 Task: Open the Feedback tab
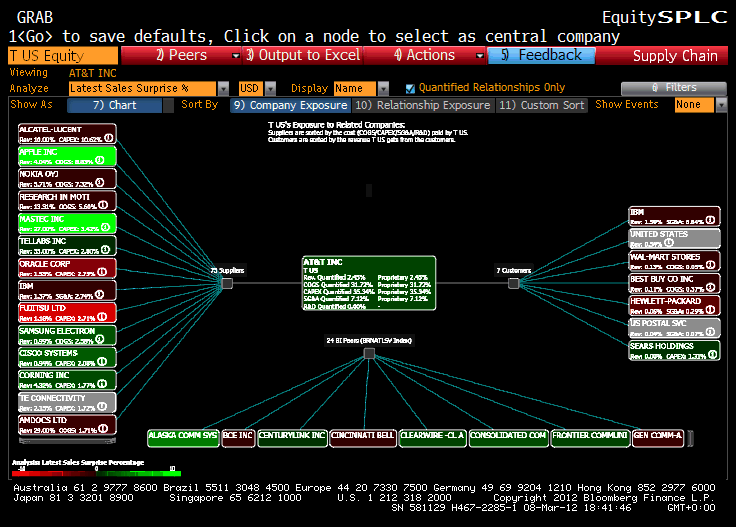coord(541,55)
